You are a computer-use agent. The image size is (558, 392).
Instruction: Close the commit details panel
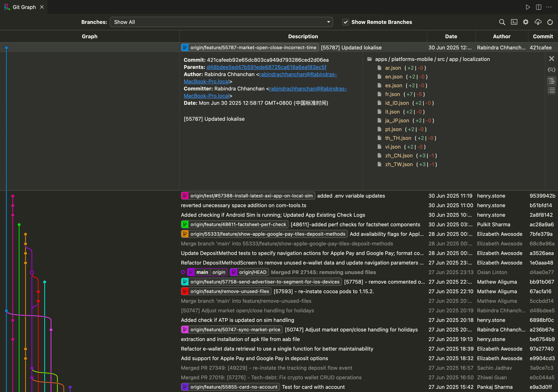click(x=552, y=59)
